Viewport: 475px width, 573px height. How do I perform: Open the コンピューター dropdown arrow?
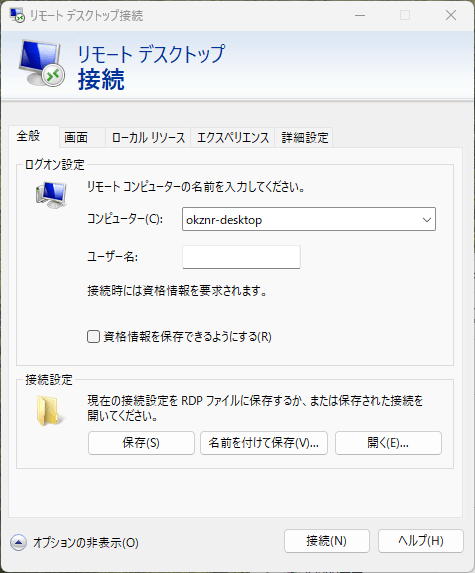(426, 220)
